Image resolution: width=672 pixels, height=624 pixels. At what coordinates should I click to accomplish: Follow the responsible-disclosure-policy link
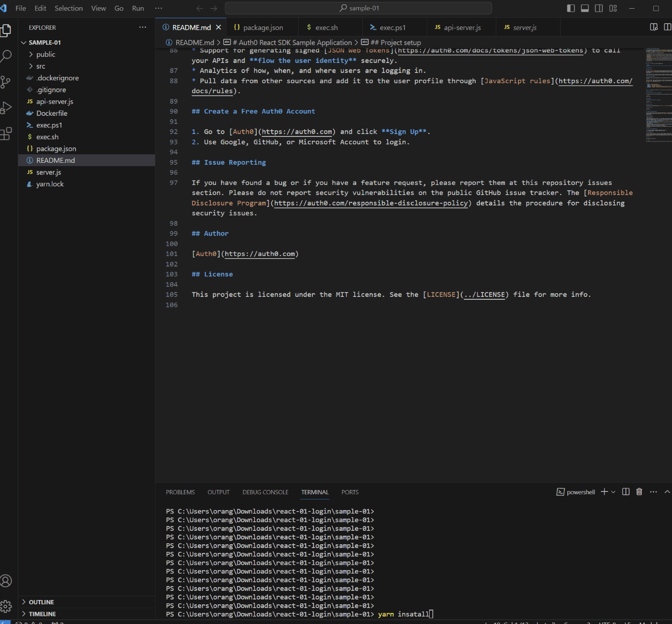point(371,203)
